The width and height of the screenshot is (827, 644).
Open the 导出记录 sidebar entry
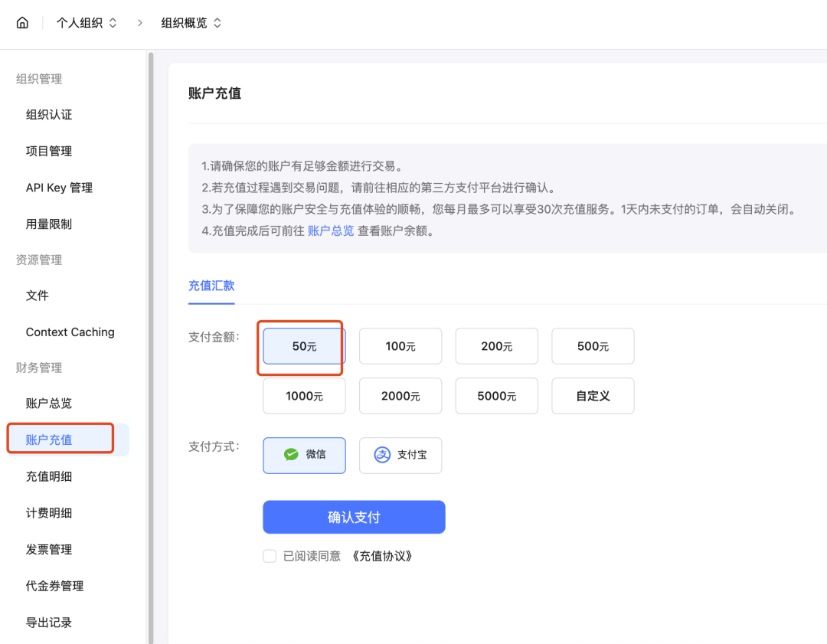point(49,623)
